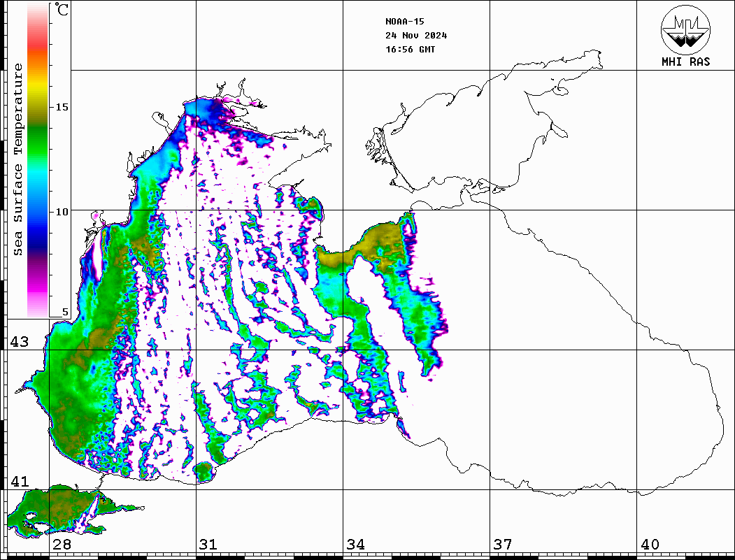Screen dimensions: 735x560
Task: Click longitude label '40'
Action: point(650,545)
